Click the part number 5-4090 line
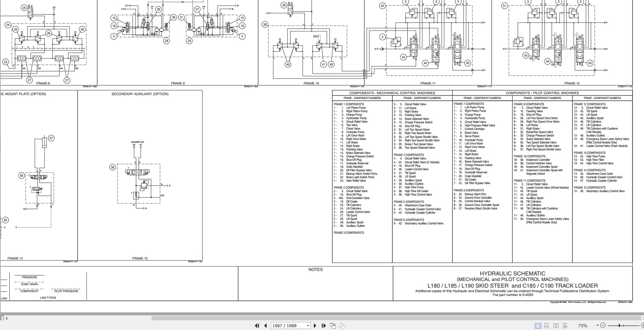This screenshot has width=644, height=330. (x=513, y=295)
